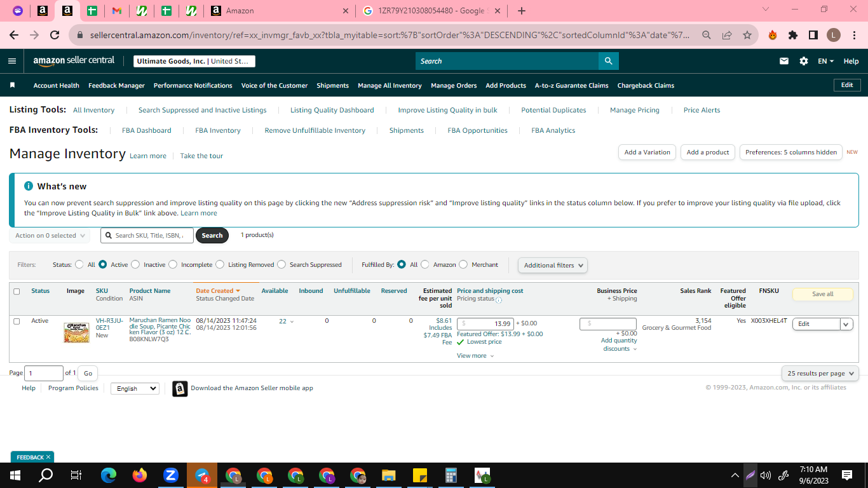
Task: Click the bookmark icon beside Account Health
Action: 12,85
